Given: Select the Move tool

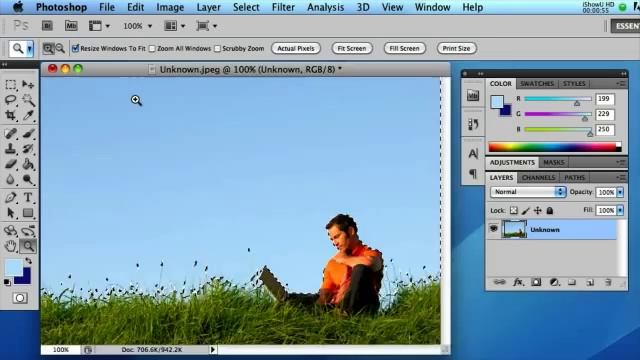Looking at the screenshot, I should coord(28,84).
